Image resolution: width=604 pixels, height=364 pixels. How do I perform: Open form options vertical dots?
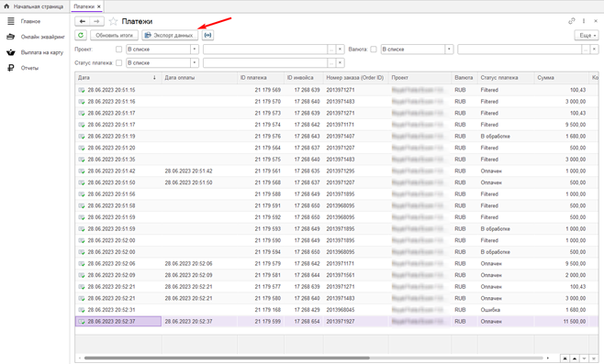point(584,21)
